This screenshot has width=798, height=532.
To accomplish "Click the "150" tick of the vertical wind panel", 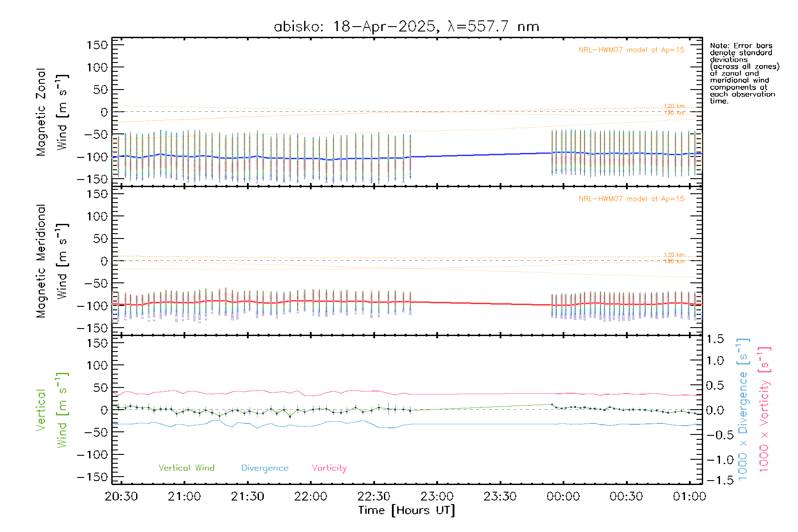I will coord(98,343).
